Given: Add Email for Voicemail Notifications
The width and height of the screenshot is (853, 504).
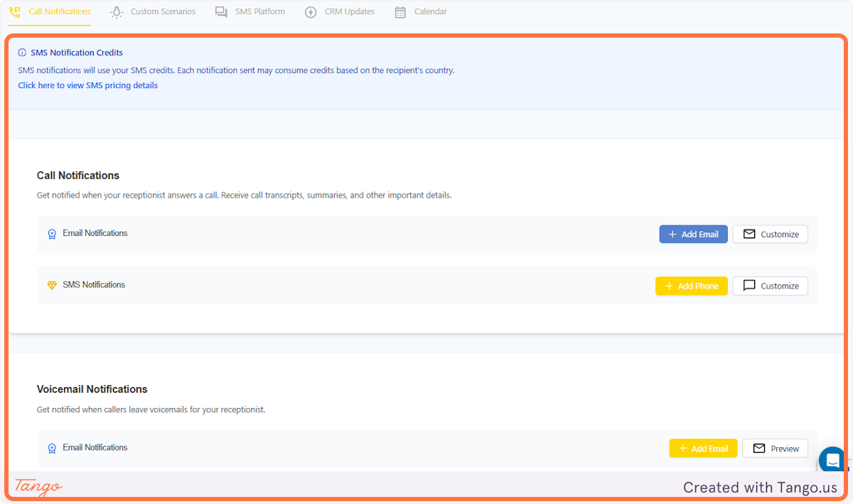Looking at the screenshot, I should coord(703,448).
